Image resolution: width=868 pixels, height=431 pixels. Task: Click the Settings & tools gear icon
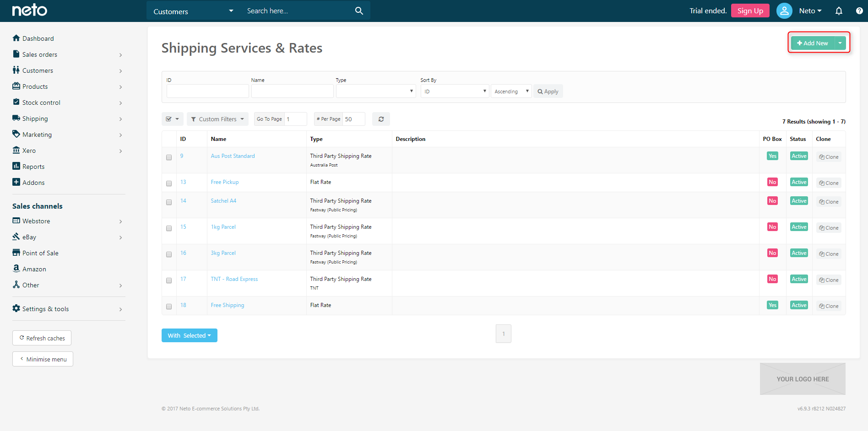click(x=16, y=308)
